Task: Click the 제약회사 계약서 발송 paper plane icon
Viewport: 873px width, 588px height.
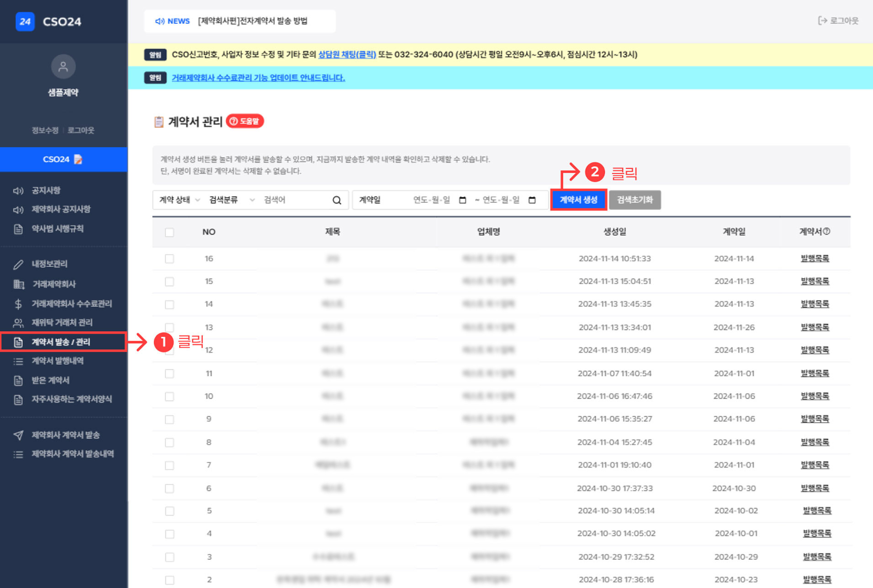Action: (x=18, y=435)
